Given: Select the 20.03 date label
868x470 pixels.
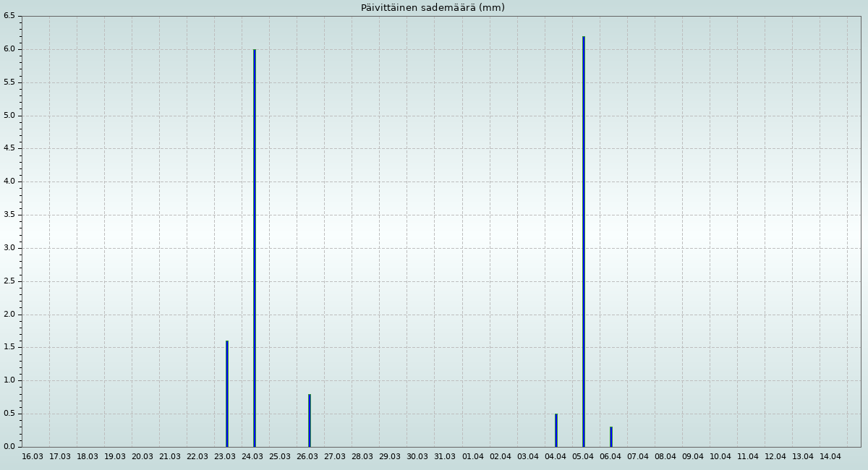Looking at the screenshot, I should pos(142,457).
